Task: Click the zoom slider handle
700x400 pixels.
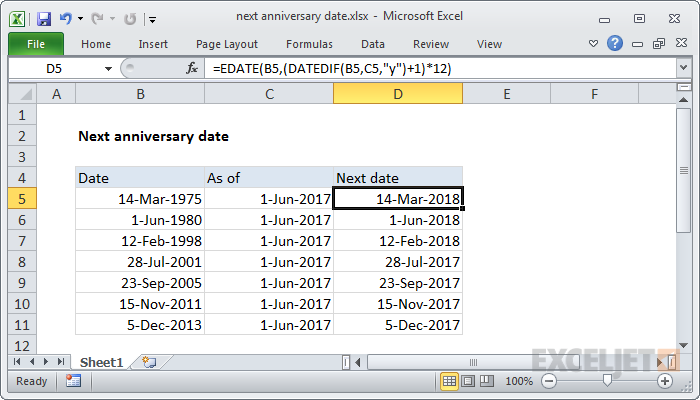Action: pyautogui.click(x=606, y=381)
